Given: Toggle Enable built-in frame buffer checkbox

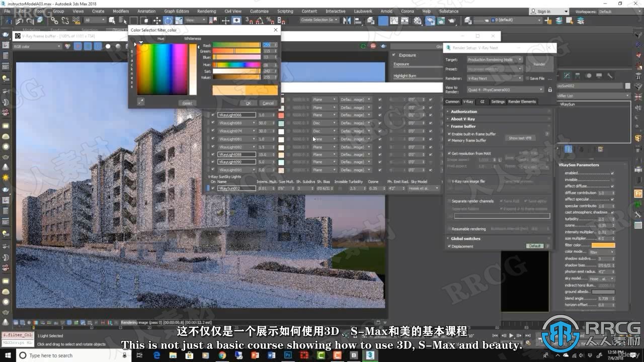Looking at the screenshot, I should [x=449, y=134].
